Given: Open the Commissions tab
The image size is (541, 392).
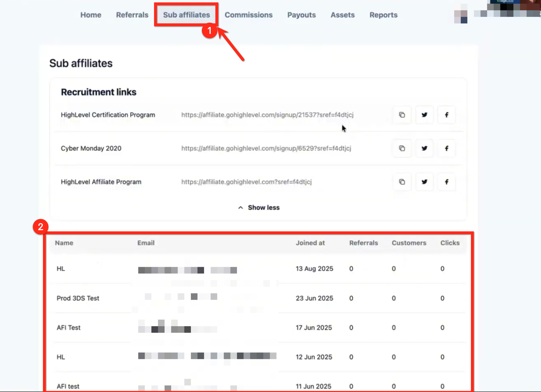Looking at the screenshot, I should (x=248, y=15).
